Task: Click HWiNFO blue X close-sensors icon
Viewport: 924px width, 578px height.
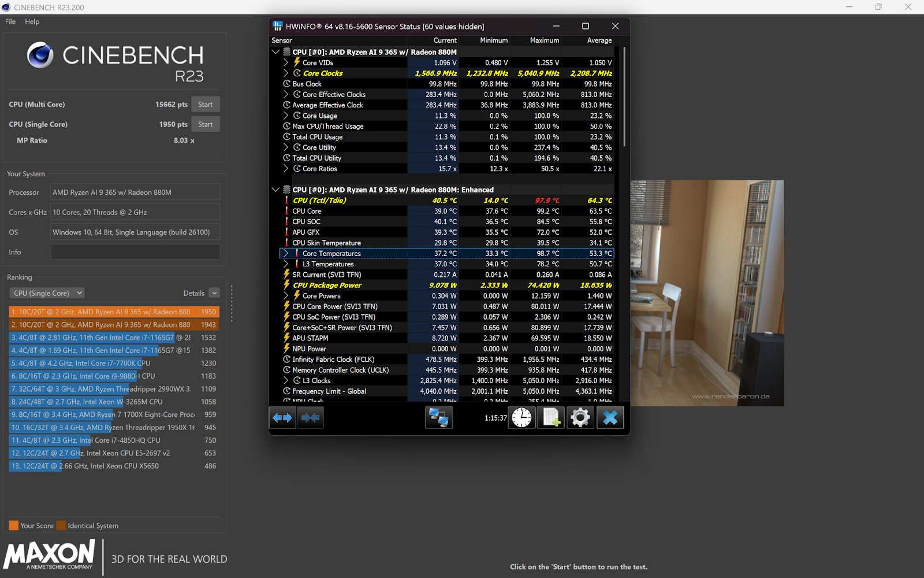Action: (x=610, y=417)
